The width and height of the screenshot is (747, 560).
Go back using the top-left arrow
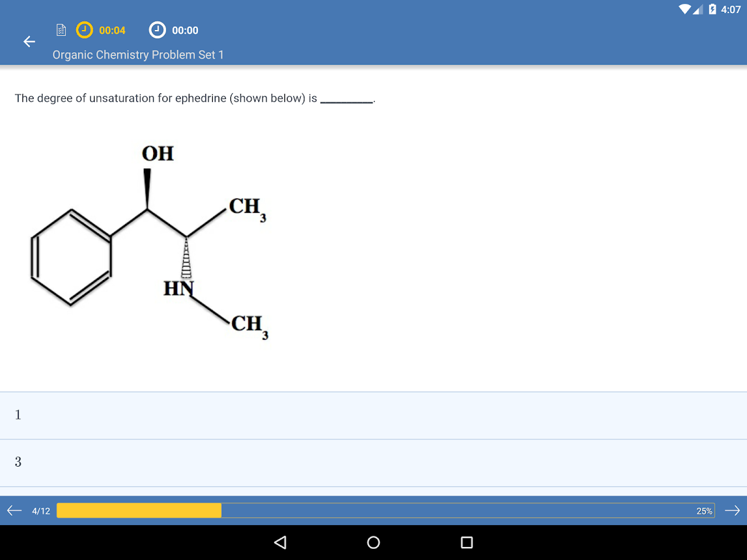[29, 41]
